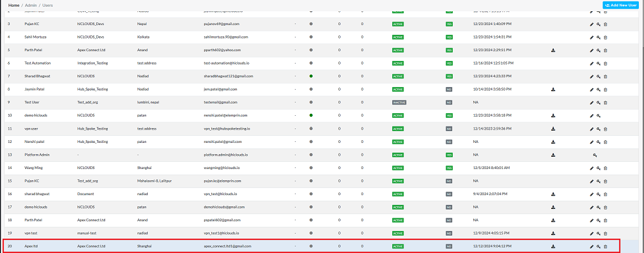644x253 pixels.
Task: Delete the Test Automation user
Action: (605, 64)
